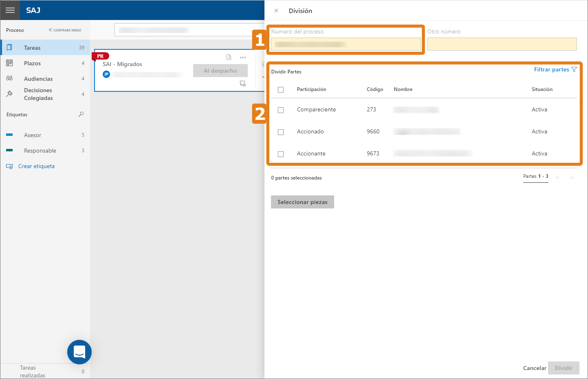Open the chat support bubble
The width and height of the screenshot is (588, 379).
(x=79, y=352)
